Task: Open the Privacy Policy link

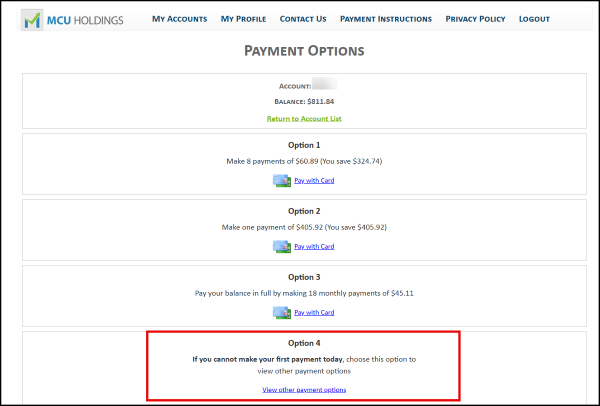Action: tap(475, 19)
